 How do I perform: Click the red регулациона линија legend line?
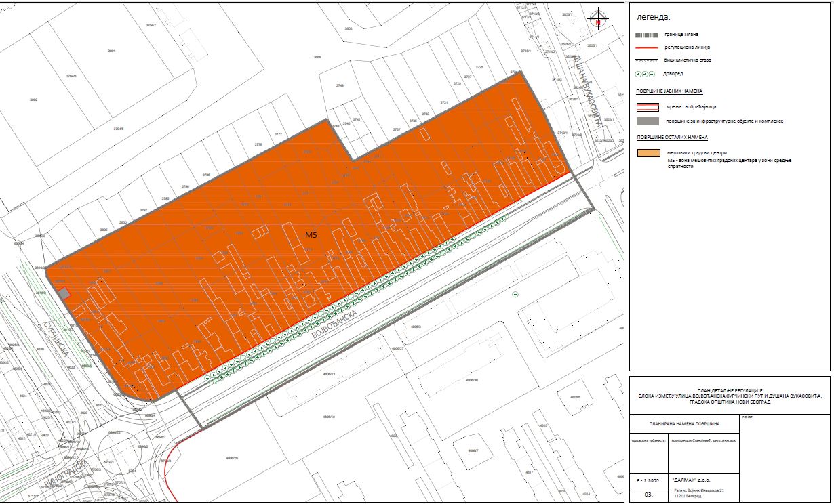(648, 47)
